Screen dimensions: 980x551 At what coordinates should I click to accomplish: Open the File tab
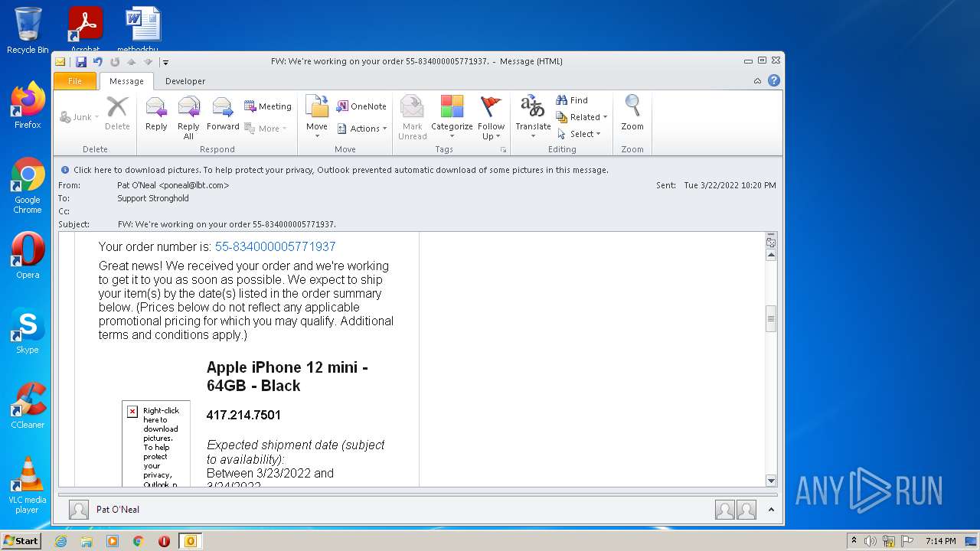75,81
